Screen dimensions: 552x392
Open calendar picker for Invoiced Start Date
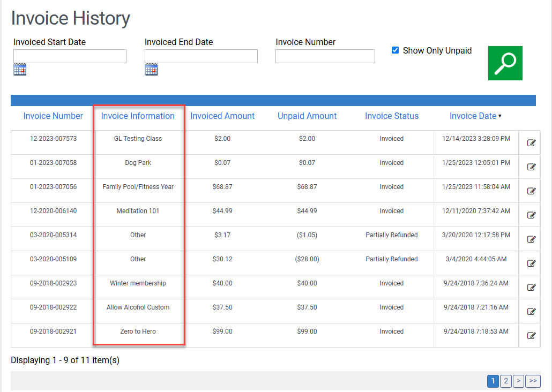click(20, 70)
